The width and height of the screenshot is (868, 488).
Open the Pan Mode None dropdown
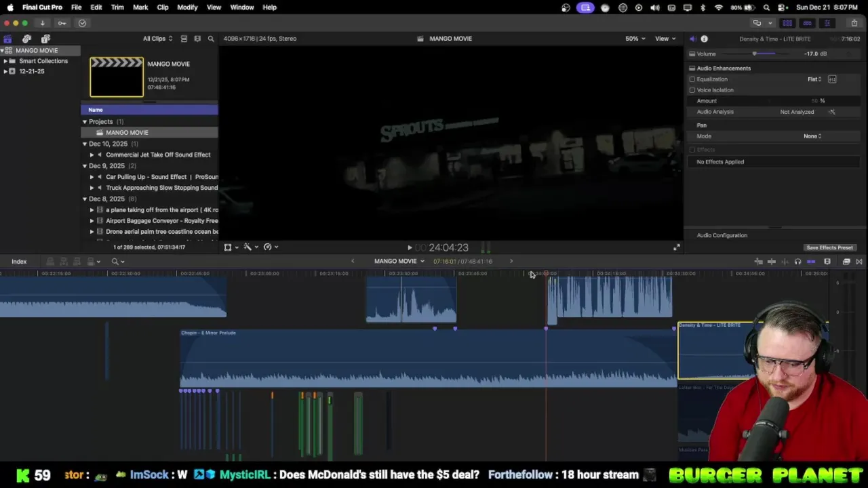(x=812, y=136)
